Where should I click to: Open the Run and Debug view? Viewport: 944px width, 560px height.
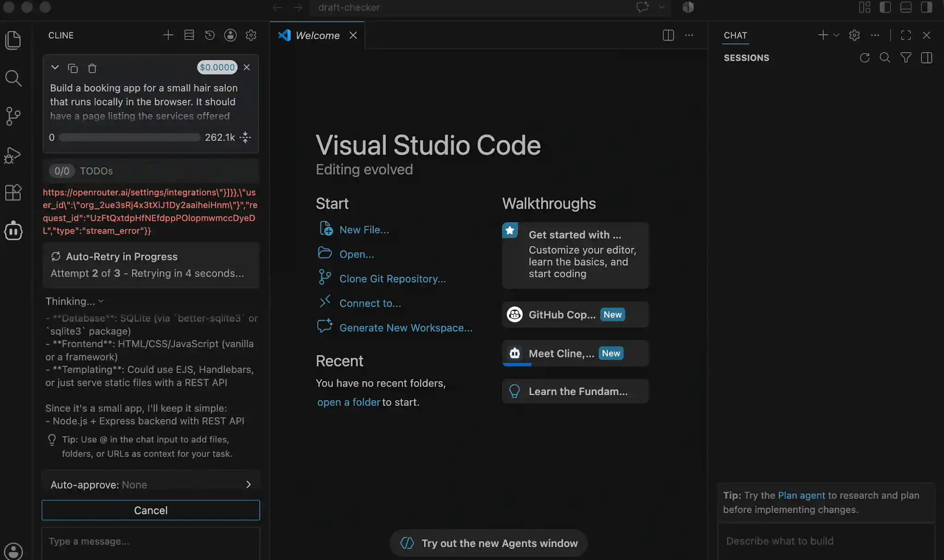click(x=13, y=155)
